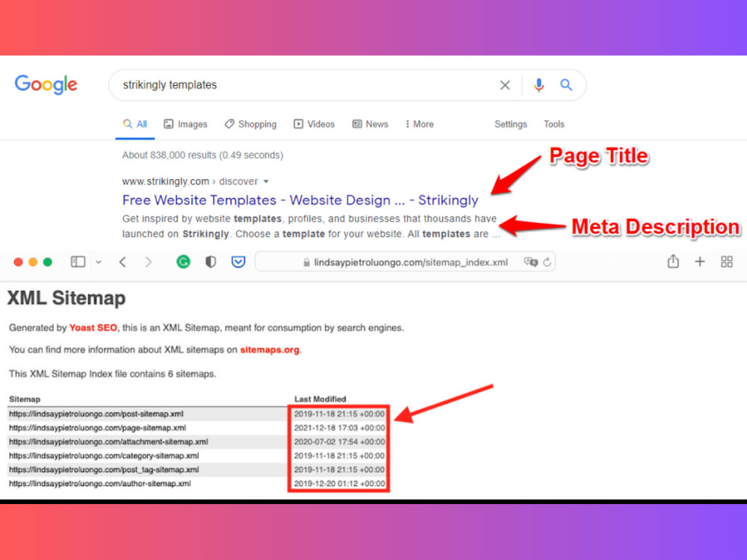Image resolution: width=747 pixels, height=560 pixels.
Task: Open Google search Settings
Action: click(x=511, y=124)
